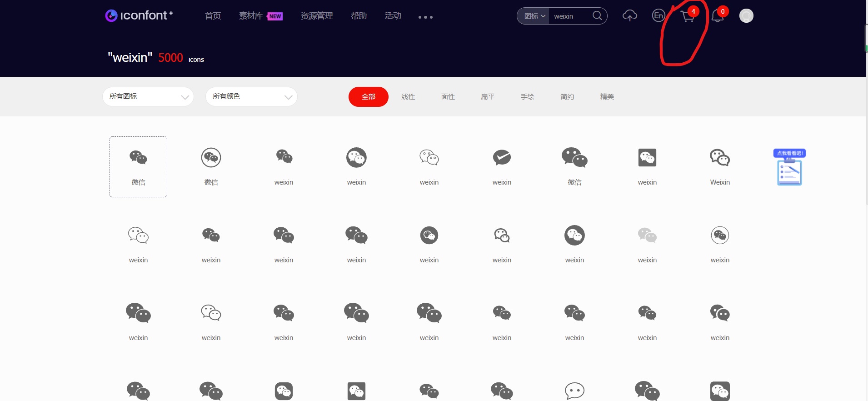Select the capitalized Weixin icon
This screenshot has width=868, height=401.
click(720, 158)
